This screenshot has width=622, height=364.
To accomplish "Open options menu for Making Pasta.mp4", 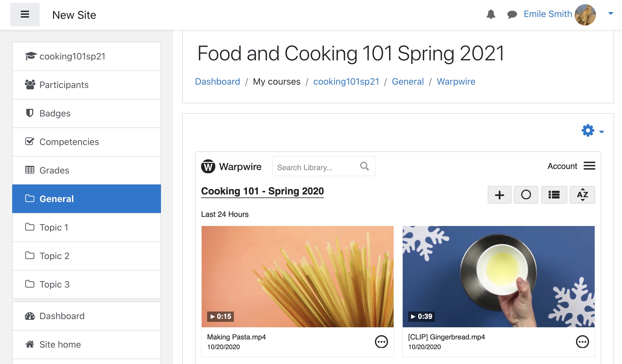I will click(x=381, y=342).
